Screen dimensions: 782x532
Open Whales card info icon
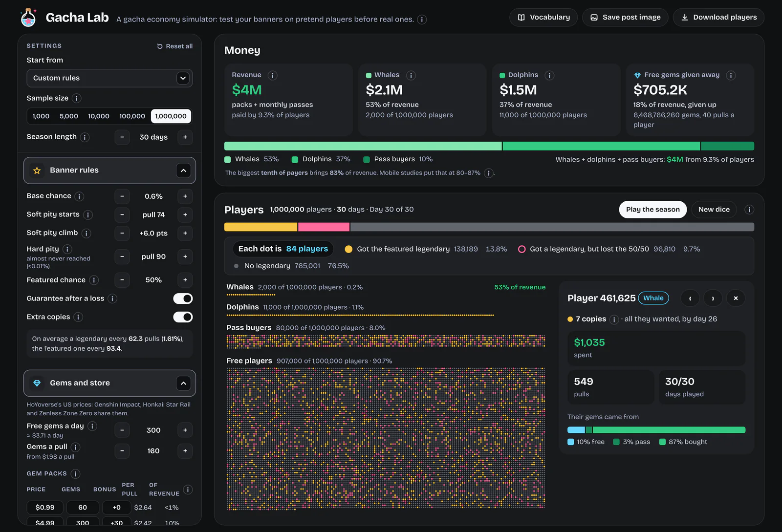(411, 76)
